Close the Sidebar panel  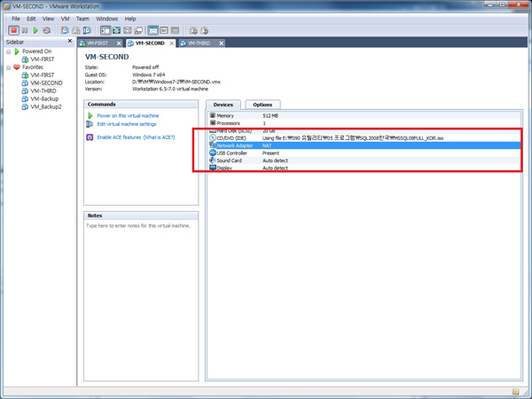click(70, 41)
